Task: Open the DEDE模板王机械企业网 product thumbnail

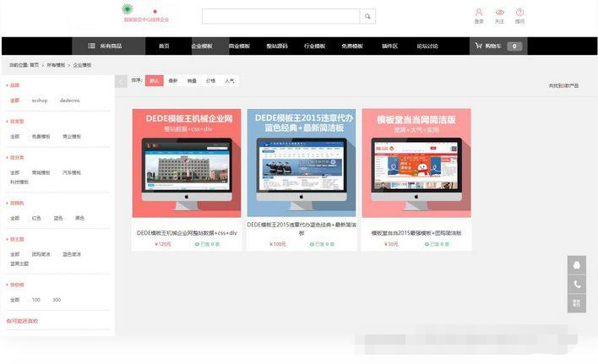Action: point(187,163)
